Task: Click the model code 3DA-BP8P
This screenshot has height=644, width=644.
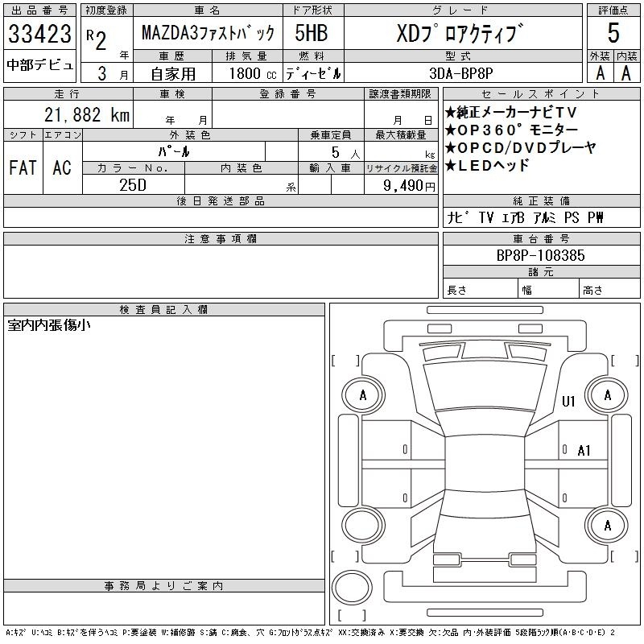Action: pos(456,72)
